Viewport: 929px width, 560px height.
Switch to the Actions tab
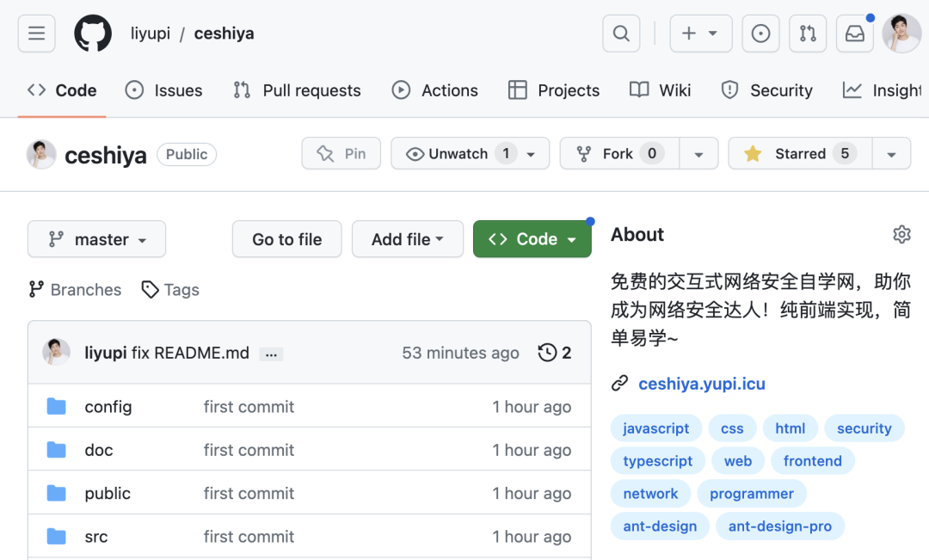click(434, 90)
